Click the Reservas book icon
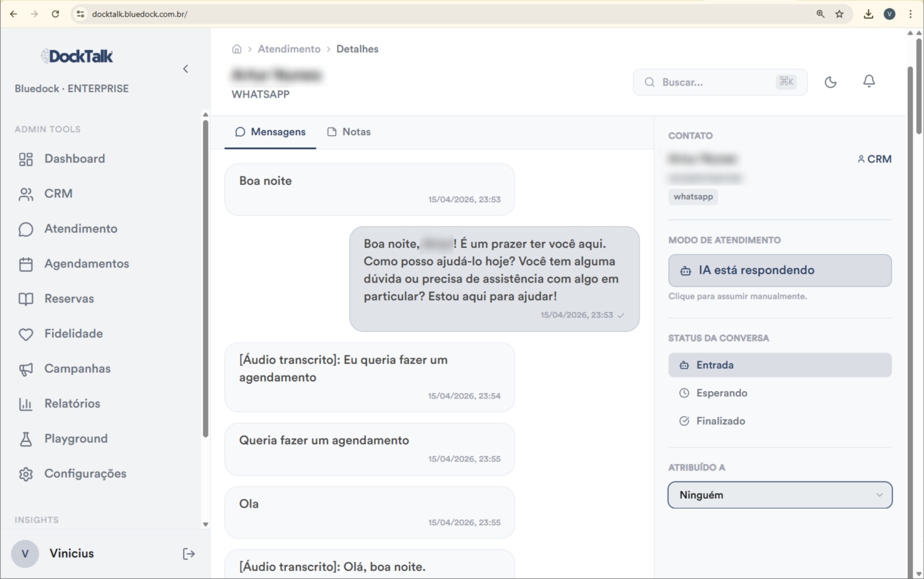Image resolution: width=924 pixels, height=579 pixels. pyautogui.click(x=26, y=299)
